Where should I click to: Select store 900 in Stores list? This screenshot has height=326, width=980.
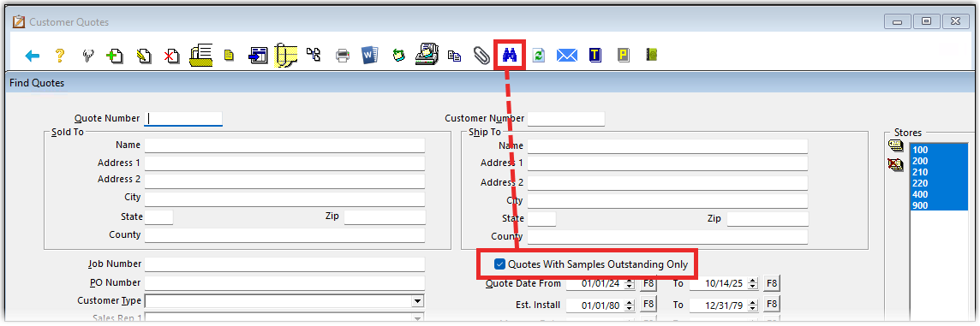pos(939,206)
